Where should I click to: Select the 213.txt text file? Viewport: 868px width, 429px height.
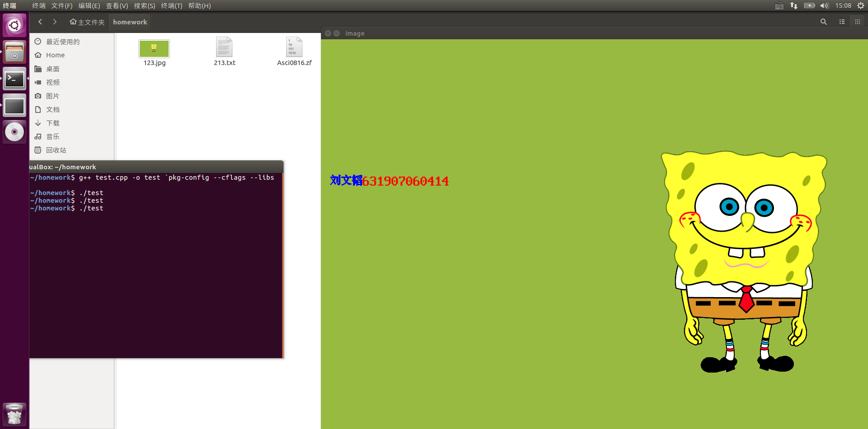pyautogui.click(x=224, y=52)
